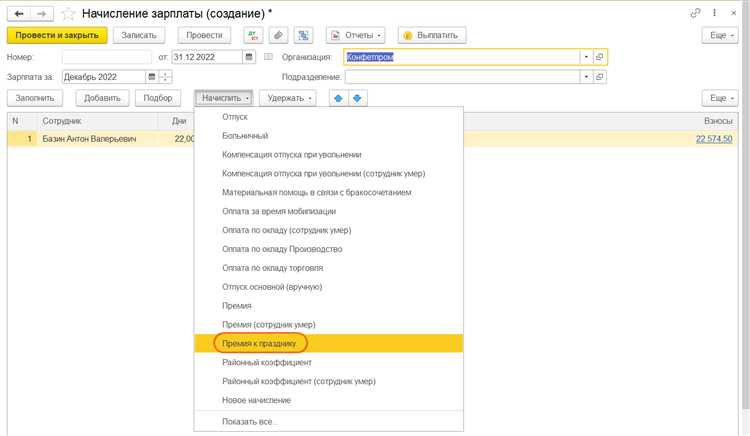This screenshot has height=436, width=750.
Task: Click the forward navigation arrow
Action: click(42, 13)
